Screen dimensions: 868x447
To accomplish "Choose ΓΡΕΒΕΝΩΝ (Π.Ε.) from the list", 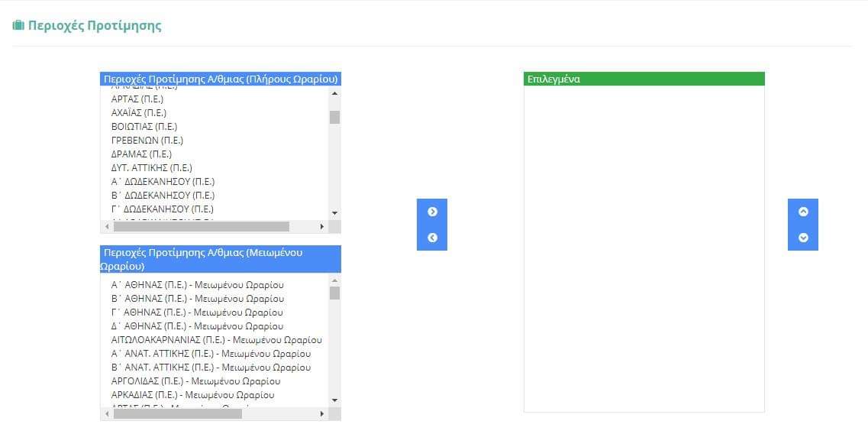I will 147,141.
